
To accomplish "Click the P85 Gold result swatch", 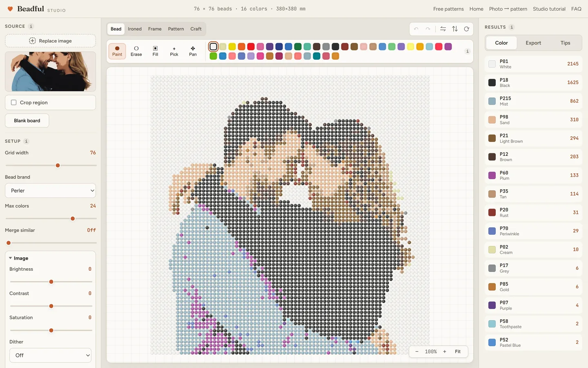I will click(492, 287).
